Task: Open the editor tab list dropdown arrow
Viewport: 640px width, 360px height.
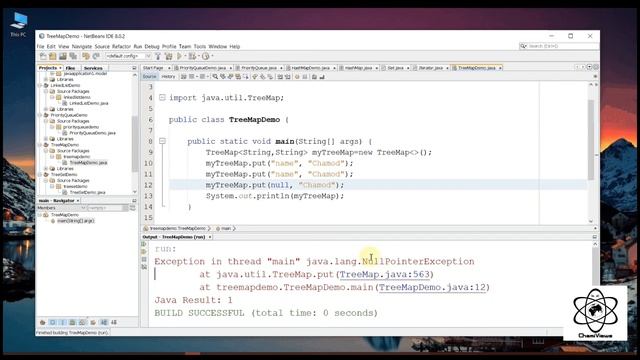Action: click(x=589, y=67)
